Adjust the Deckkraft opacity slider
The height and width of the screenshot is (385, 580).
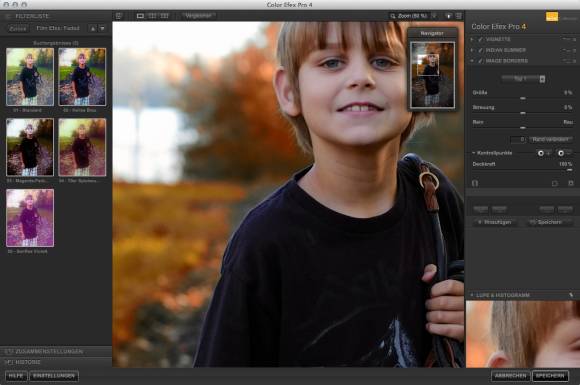coord(522,170)
